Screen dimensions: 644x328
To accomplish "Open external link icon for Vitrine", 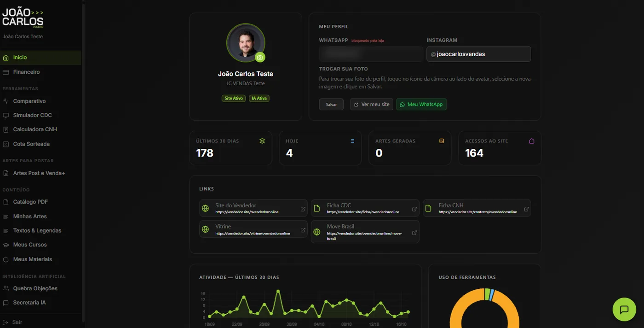I will pos(303,230).
